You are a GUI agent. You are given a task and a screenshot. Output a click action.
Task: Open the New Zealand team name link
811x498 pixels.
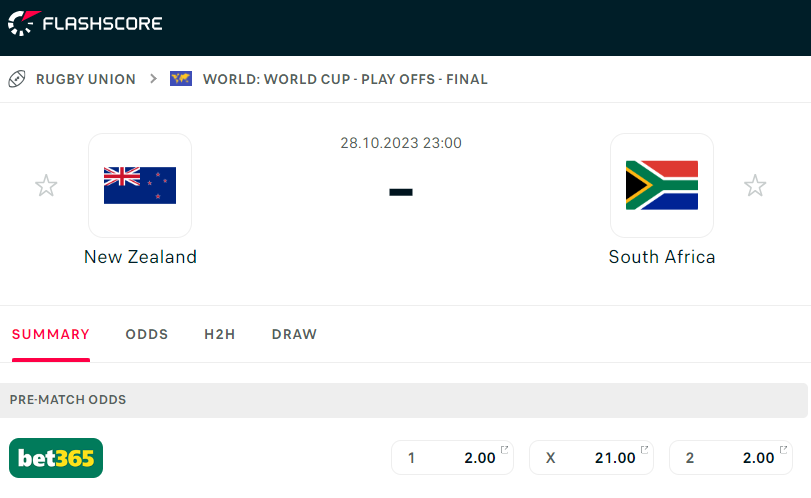click(x=140, y=257)
